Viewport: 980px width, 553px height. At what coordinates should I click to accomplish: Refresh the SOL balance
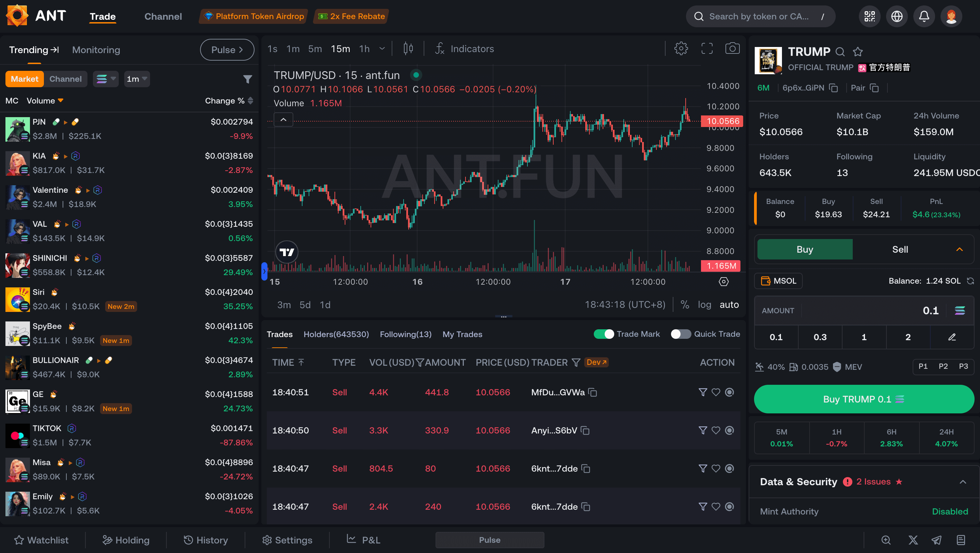tap(970, 281)
